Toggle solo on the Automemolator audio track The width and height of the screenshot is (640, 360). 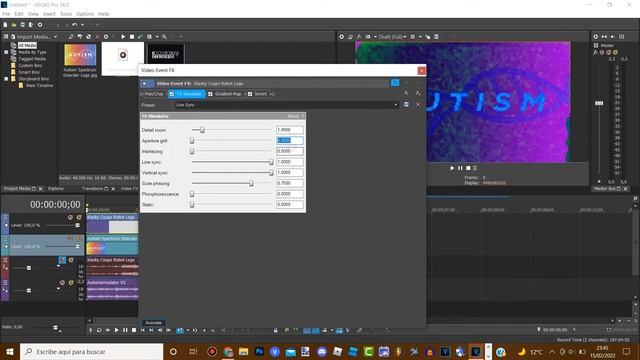tap(71, 282)
